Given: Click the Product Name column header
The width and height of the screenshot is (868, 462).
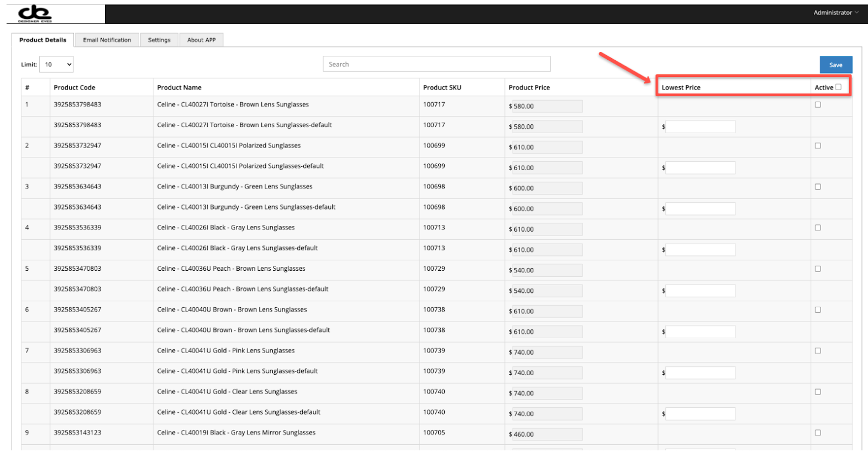Looking at the screenshot, I should (179, 88).
